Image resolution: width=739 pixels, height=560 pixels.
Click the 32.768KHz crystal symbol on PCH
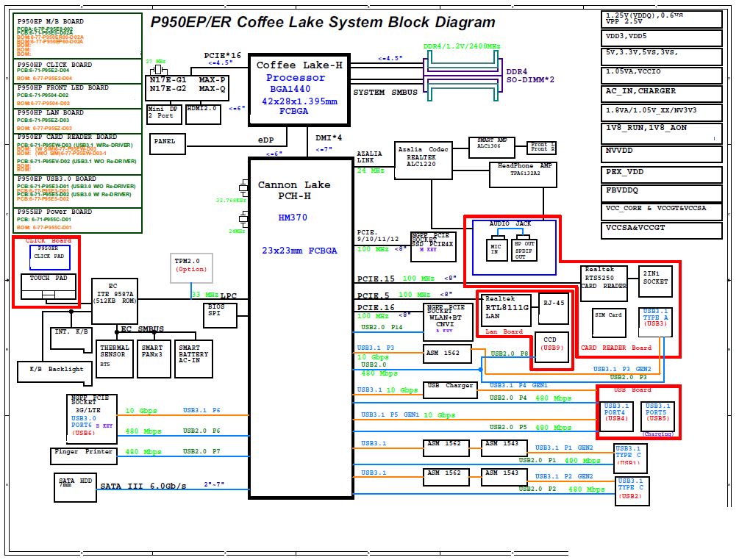[x=243, y=187]
